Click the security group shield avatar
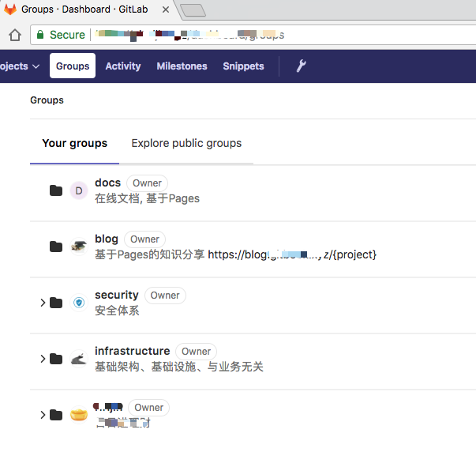 (x=78, y=303)
